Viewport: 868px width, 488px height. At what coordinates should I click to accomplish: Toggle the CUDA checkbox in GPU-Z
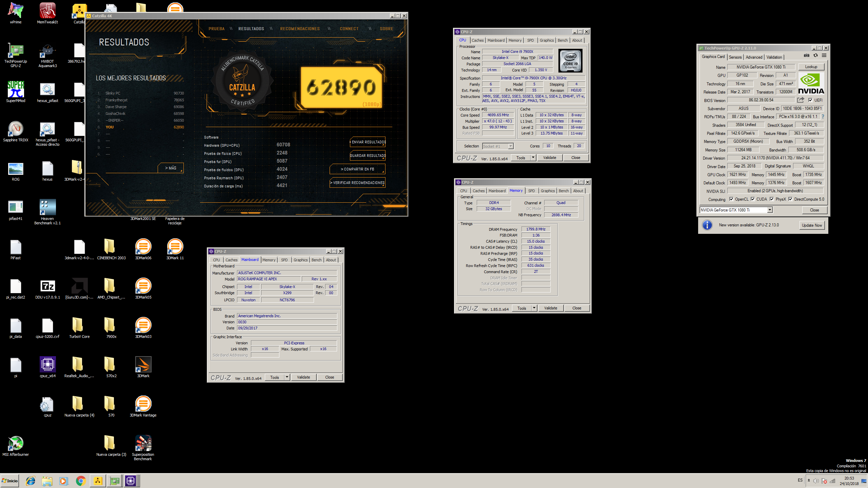tap(753, 199)
